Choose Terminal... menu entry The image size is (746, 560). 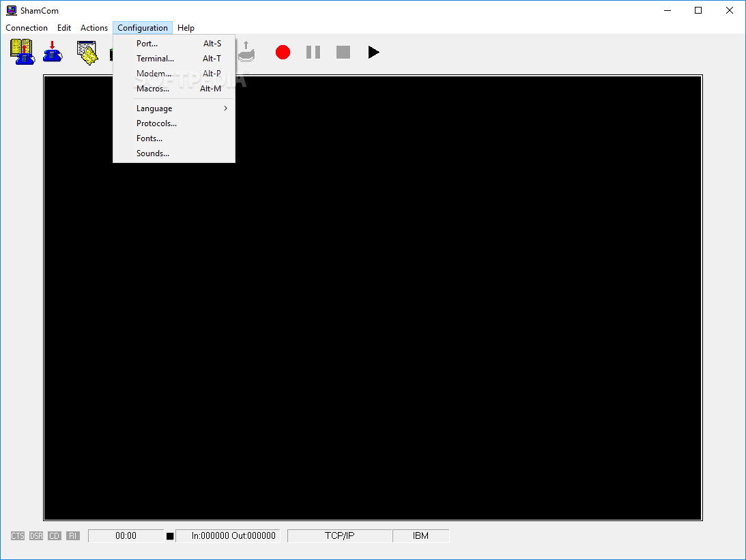tap(174, 59)
